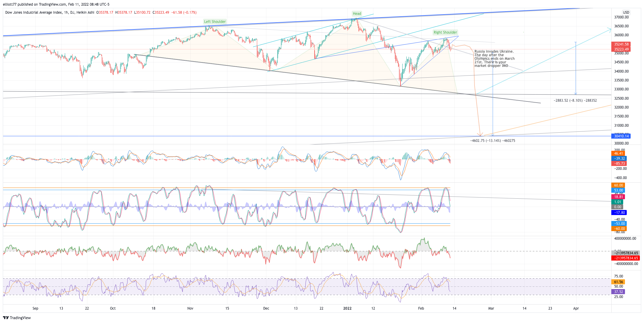Click the low value L35100.72

tap(142, 12)
